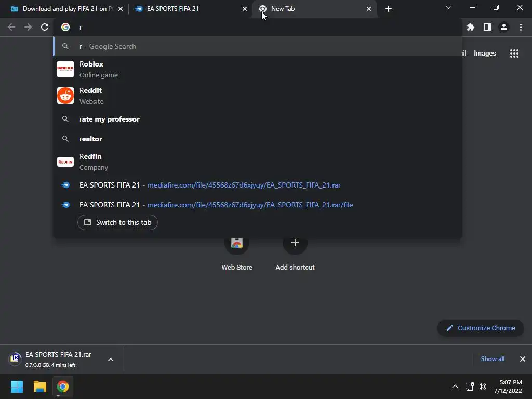The image size is (532, 399).
Task: Click the Add shortcut plus icon
Action: pos(295,243)
